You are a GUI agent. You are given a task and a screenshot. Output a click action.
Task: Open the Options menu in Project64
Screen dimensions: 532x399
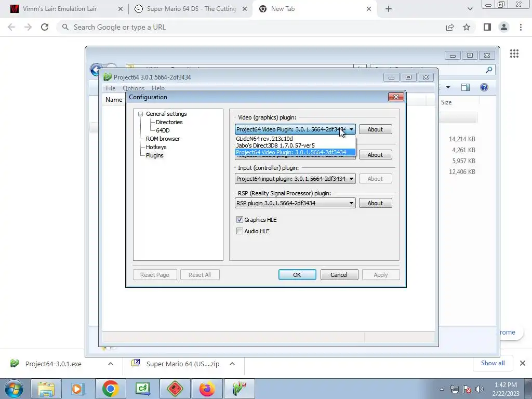pos(134,88)
